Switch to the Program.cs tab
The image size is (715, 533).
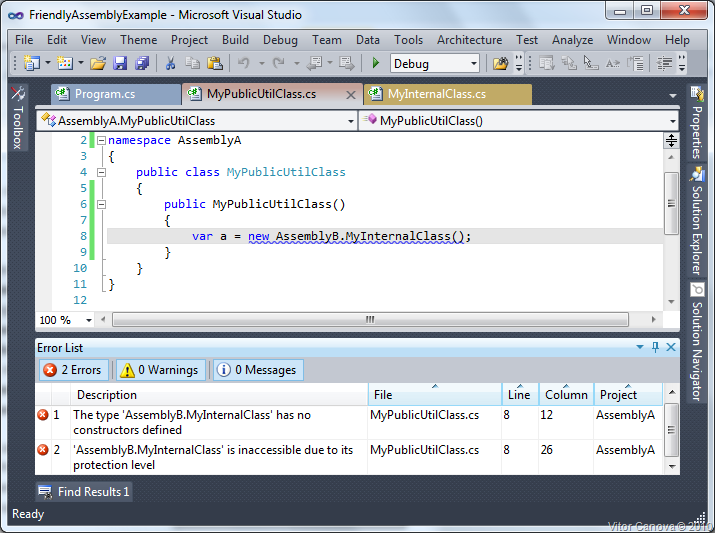coord(116,94)
